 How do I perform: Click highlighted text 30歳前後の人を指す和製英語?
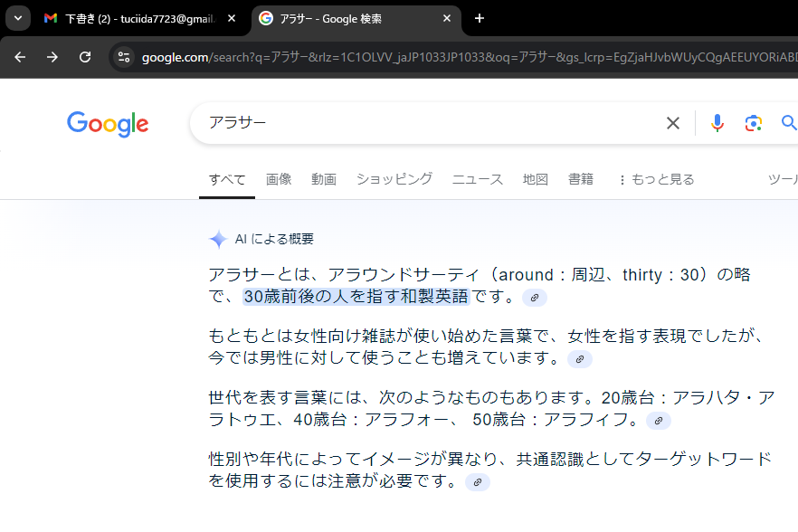point(356,296)
